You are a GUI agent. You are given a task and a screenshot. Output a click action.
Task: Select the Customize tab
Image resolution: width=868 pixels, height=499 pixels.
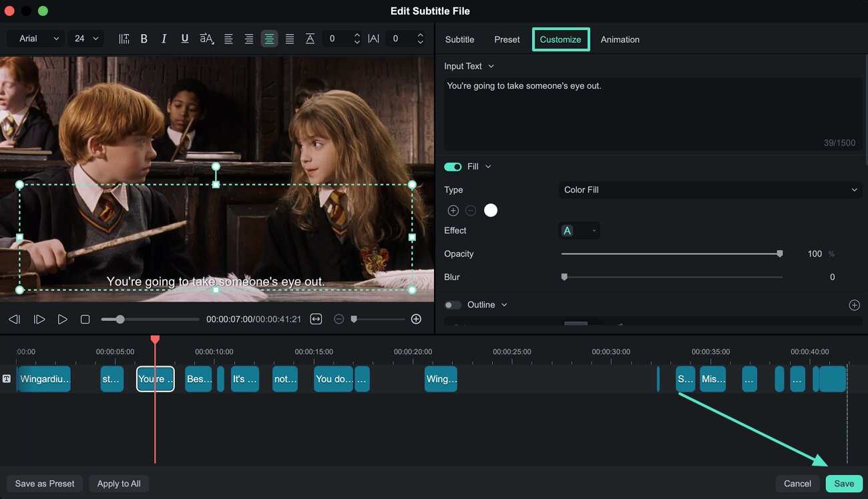tap(561, 39)
